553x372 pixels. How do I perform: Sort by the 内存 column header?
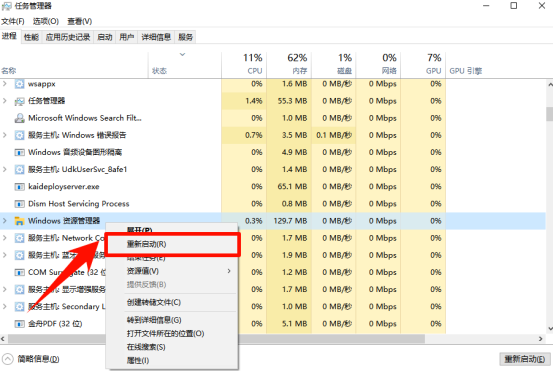[289, 65]
